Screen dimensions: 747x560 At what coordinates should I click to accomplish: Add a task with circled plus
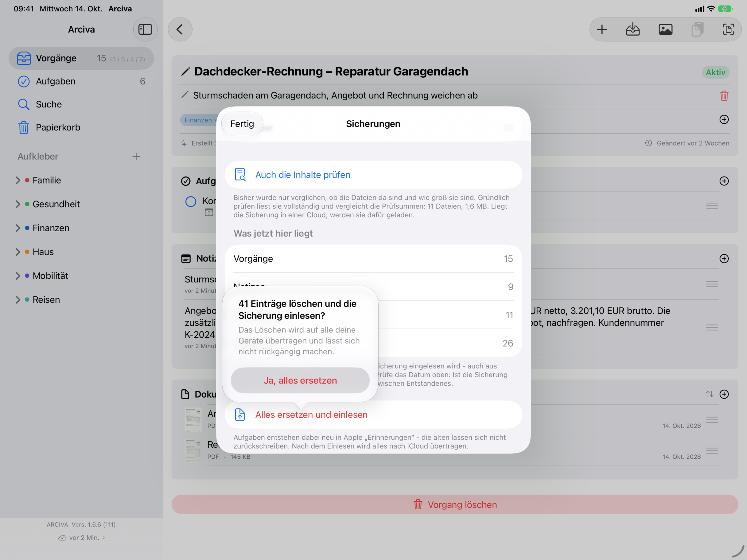[724, 181]
